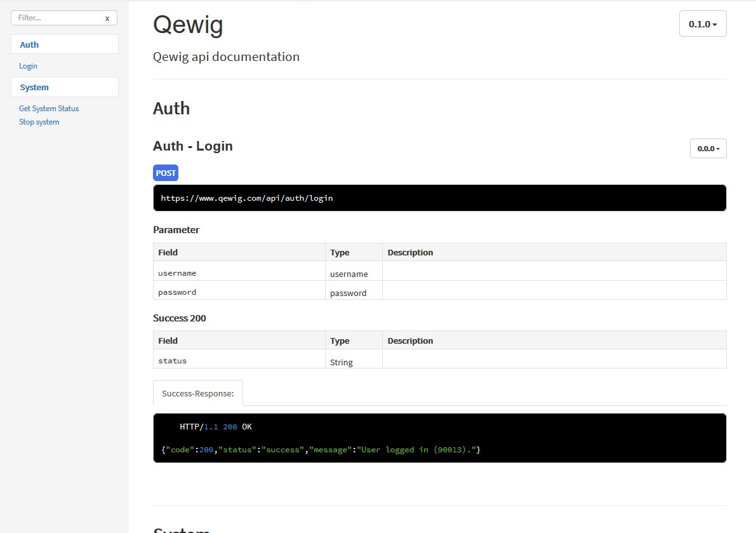
Task: Click the status field cell
Action: point(239,360)
